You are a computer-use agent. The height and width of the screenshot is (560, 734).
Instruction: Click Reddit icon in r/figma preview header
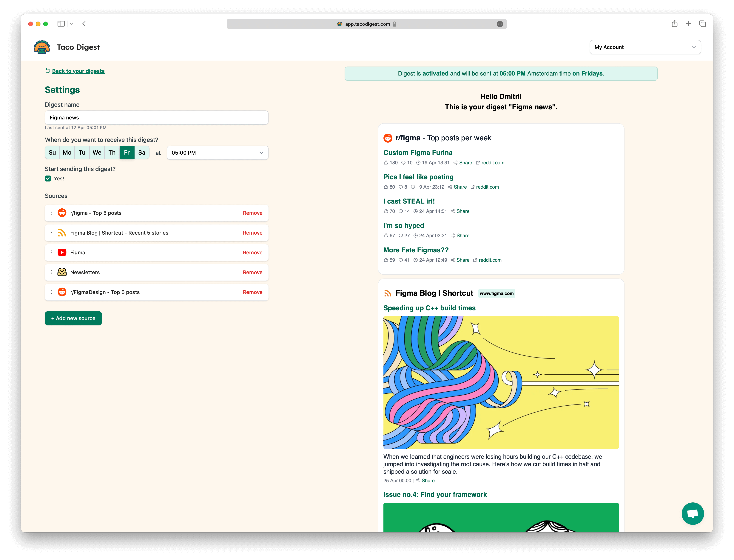388,138
